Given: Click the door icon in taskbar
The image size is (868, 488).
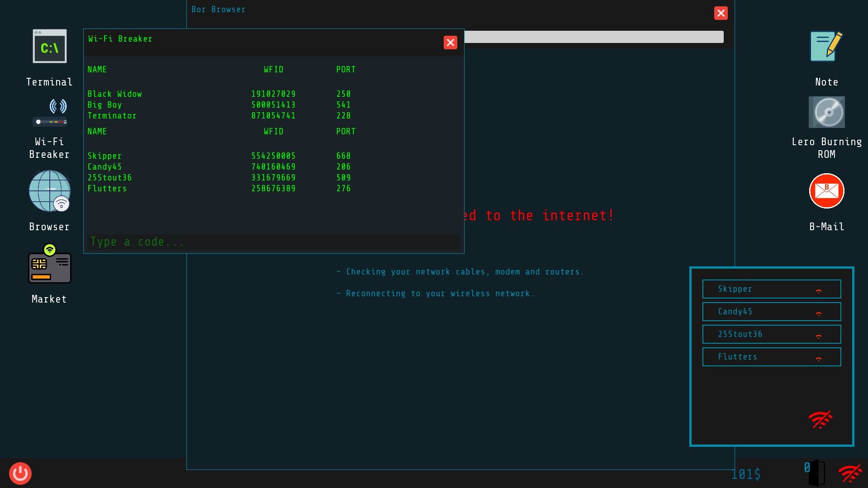Looking at the screenshot, I should (x=817, y=473).
